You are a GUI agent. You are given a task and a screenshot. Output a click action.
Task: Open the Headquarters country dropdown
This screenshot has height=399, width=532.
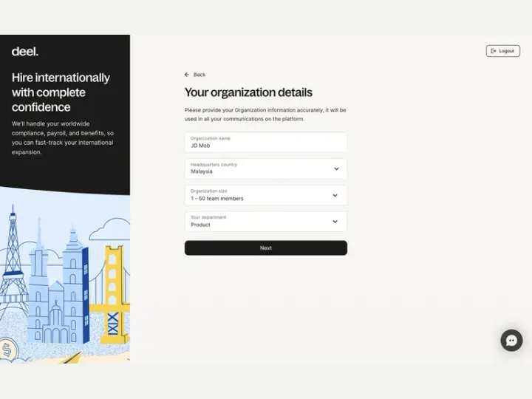coord(266,168)
